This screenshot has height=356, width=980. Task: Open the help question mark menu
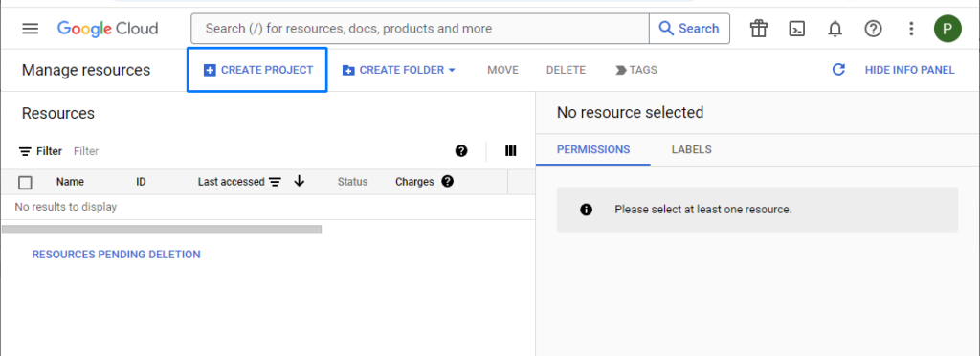pyautogui.click(x=873, y=29)
